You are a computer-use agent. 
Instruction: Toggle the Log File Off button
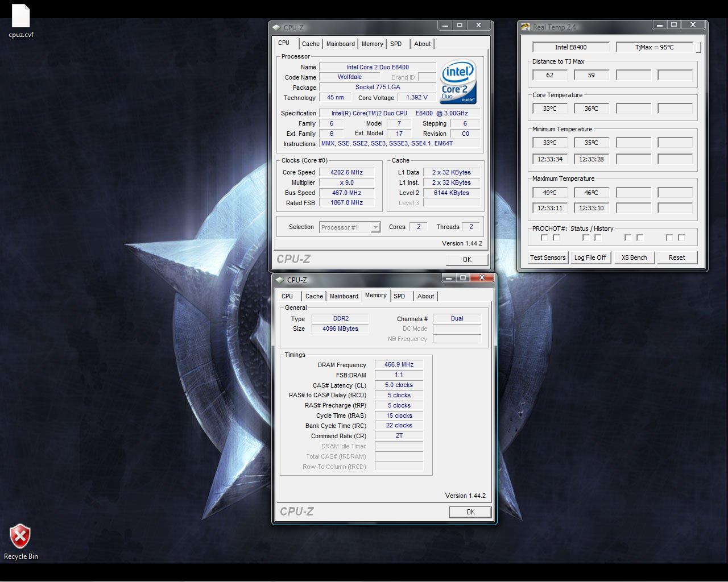(590, 257)
